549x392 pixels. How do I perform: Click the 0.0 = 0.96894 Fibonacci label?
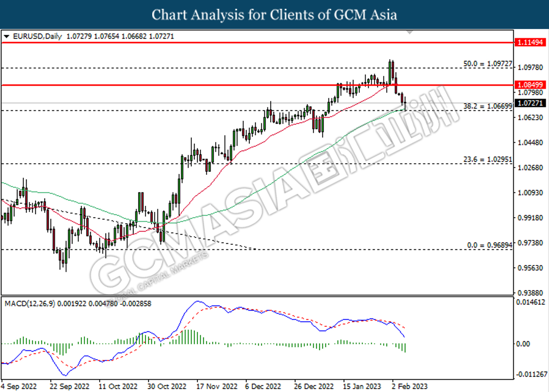[x=490, y=245]
